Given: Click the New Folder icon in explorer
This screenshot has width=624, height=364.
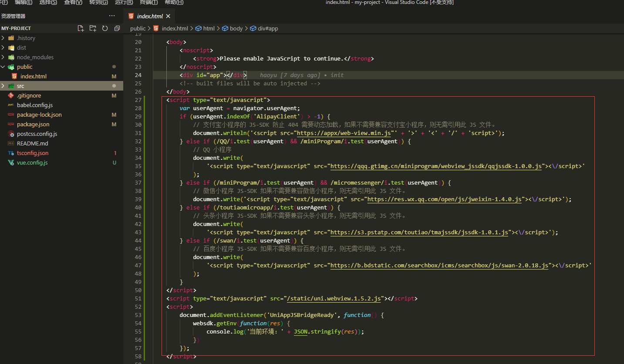Looking at the screenshot, I should tap(93, 28).
